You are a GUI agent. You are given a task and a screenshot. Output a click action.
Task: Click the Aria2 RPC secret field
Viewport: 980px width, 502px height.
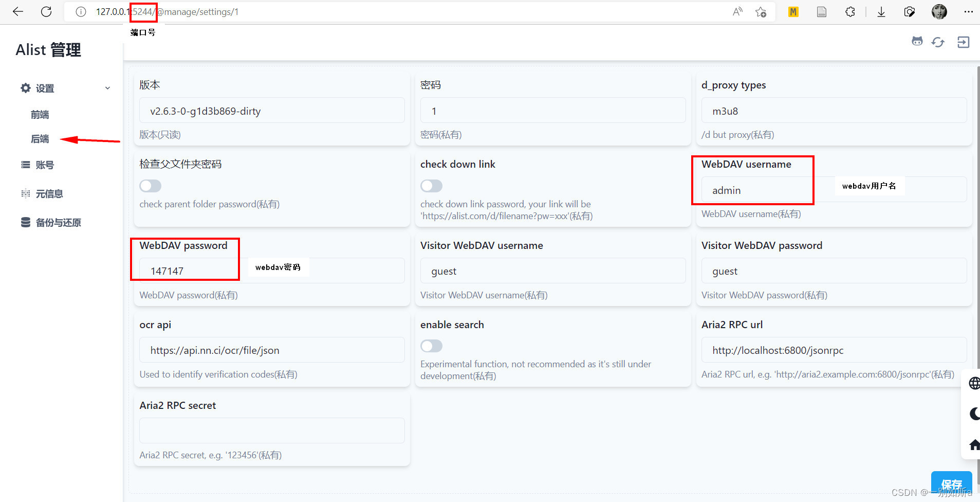272,431
